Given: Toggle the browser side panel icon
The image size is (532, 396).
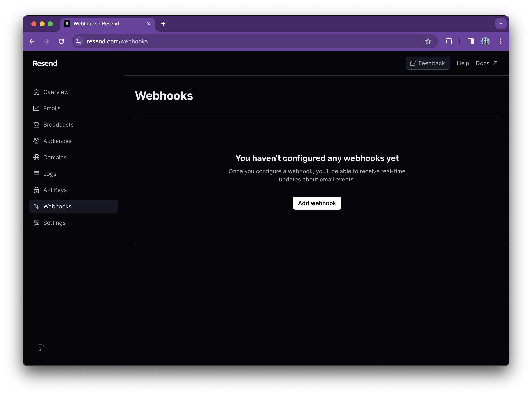Looking at the screenshot, I should 471,41.
